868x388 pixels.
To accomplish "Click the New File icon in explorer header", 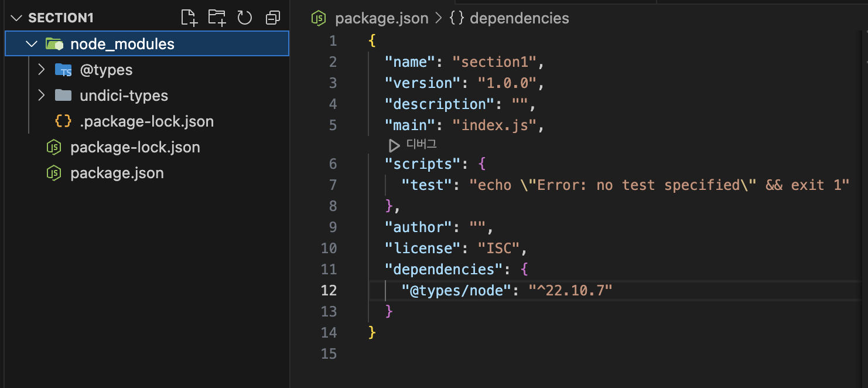I will (x=189, y=18).
